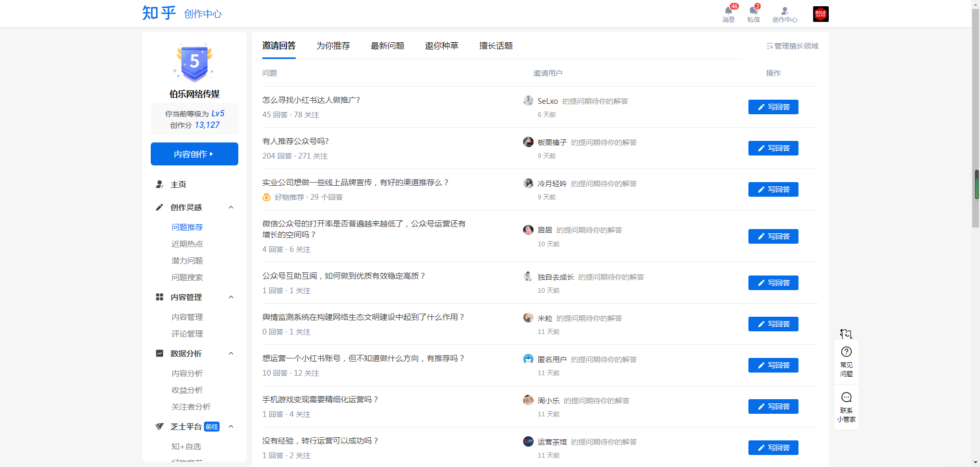
Task: Click 写回答 for 有人推荐公众号吗
Action: point(773,148)
